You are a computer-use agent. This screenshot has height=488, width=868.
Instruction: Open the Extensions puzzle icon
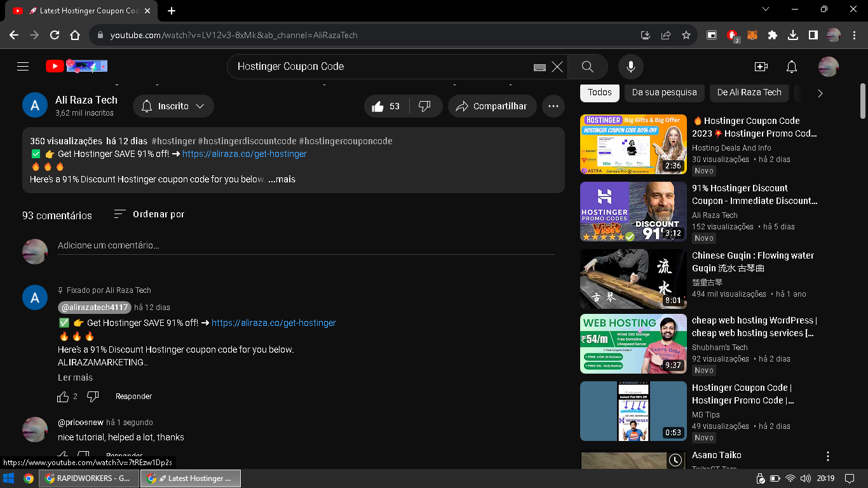point(773,35)
